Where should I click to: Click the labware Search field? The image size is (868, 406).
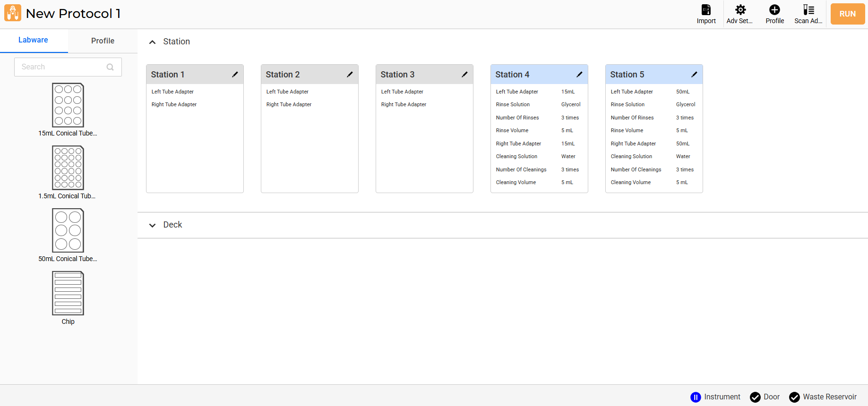(x=61, y=67)
